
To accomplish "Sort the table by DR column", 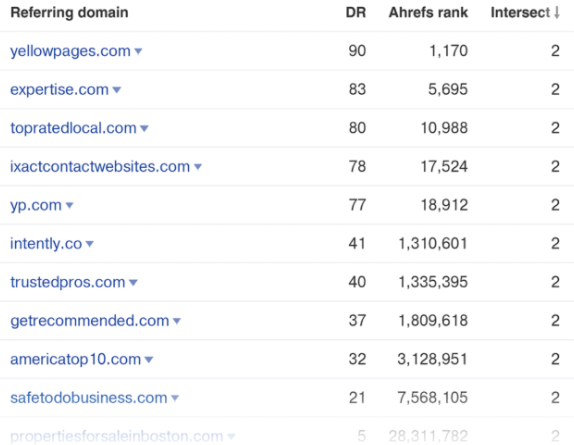I will (x=356, y=12).
